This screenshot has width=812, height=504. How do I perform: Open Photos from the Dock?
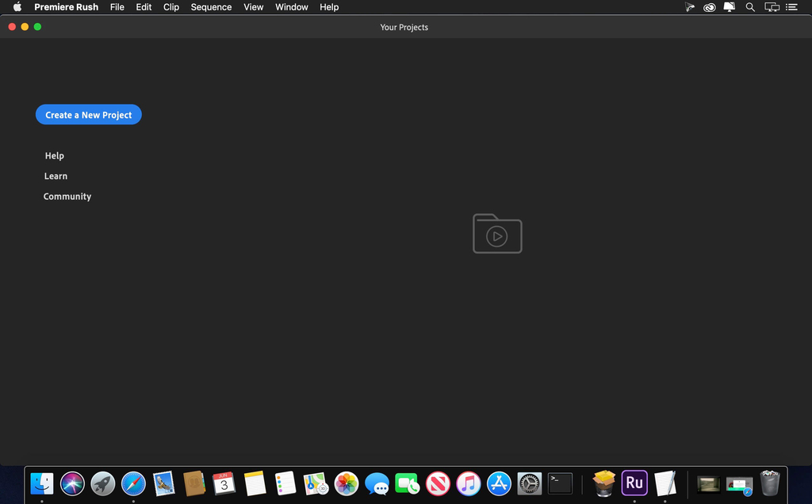pos(347,483)
